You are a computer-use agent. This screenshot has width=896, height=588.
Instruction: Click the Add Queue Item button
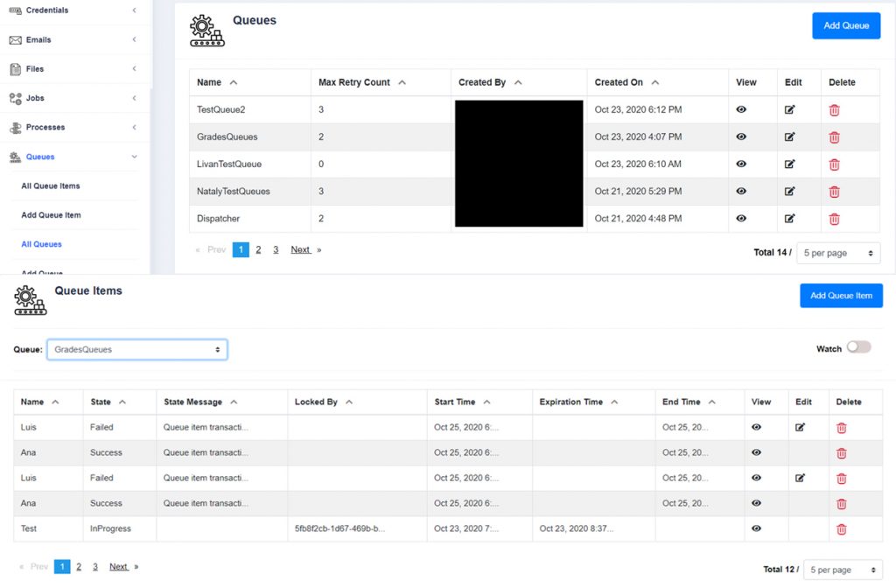pos(841,295)
